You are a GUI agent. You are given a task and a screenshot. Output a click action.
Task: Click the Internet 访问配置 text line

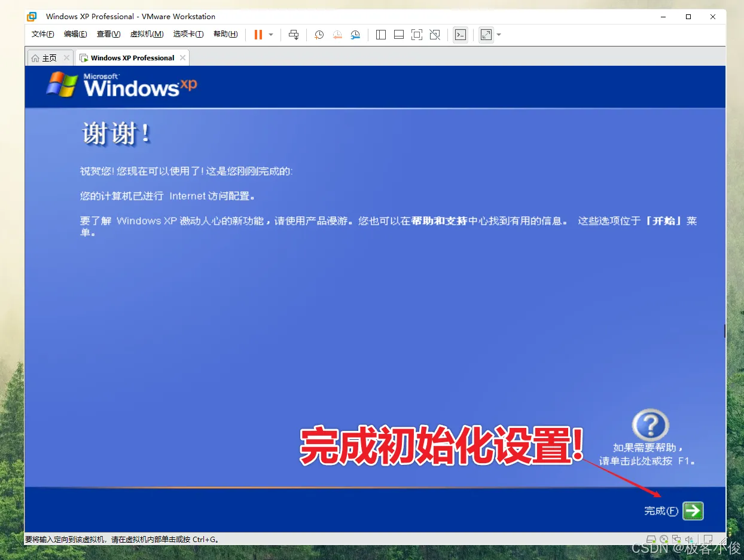point(169,196)
